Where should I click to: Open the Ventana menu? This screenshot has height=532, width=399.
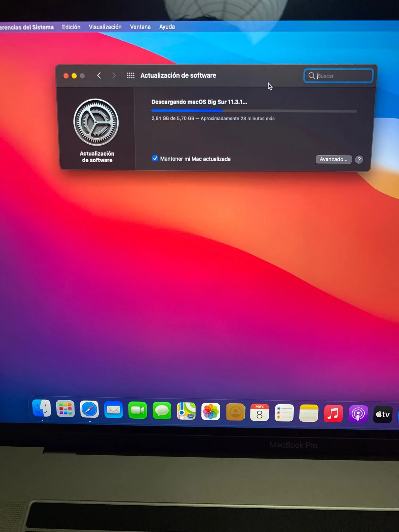(x=140, y=27)
